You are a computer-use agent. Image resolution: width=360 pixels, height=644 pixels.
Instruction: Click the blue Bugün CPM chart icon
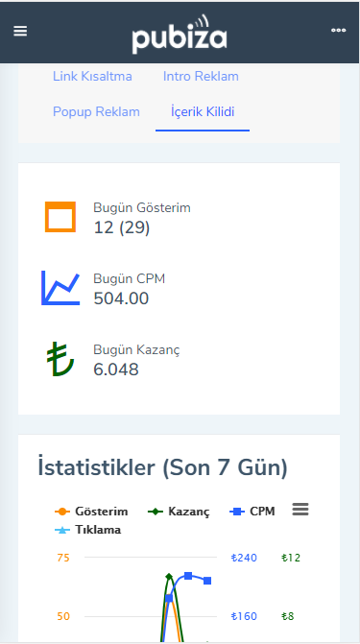60,288
